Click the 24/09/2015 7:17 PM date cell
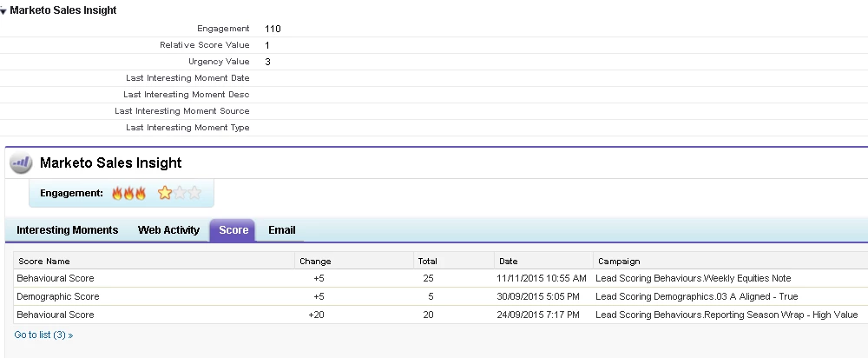 click(x=538, y=315)
